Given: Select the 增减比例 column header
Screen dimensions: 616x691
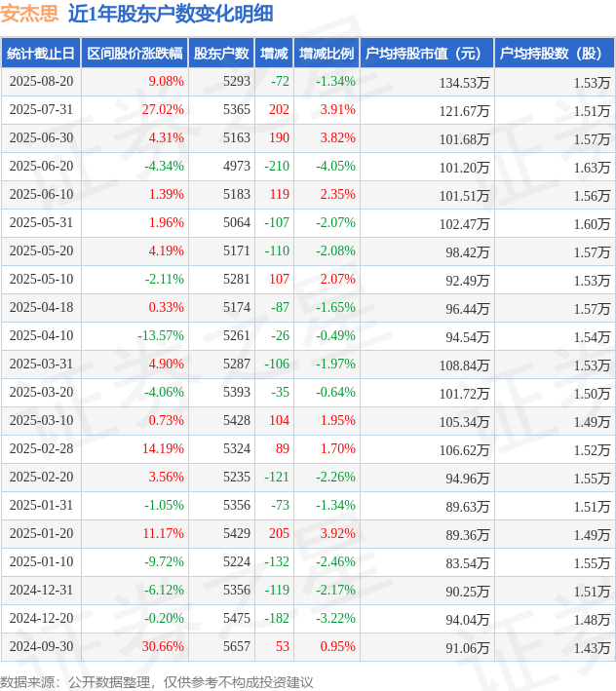Looking at the screenshot, I should click(327, 54).
